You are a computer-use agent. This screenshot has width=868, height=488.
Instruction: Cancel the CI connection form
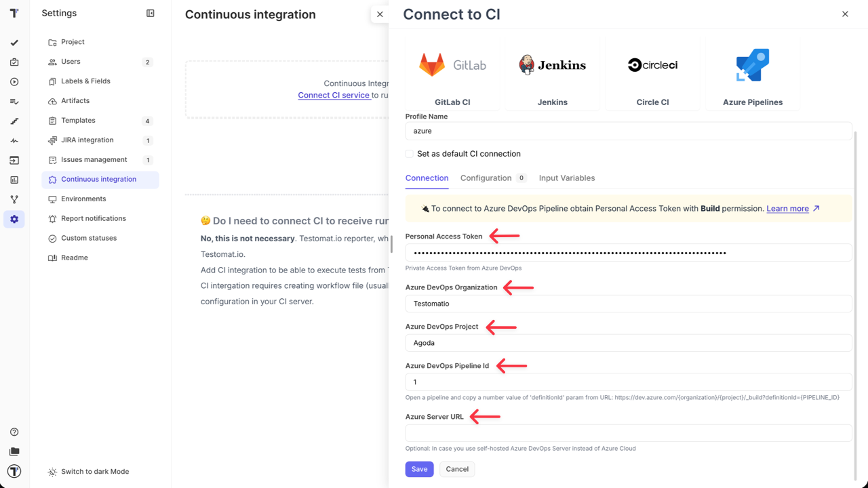[x=457, y=469]
